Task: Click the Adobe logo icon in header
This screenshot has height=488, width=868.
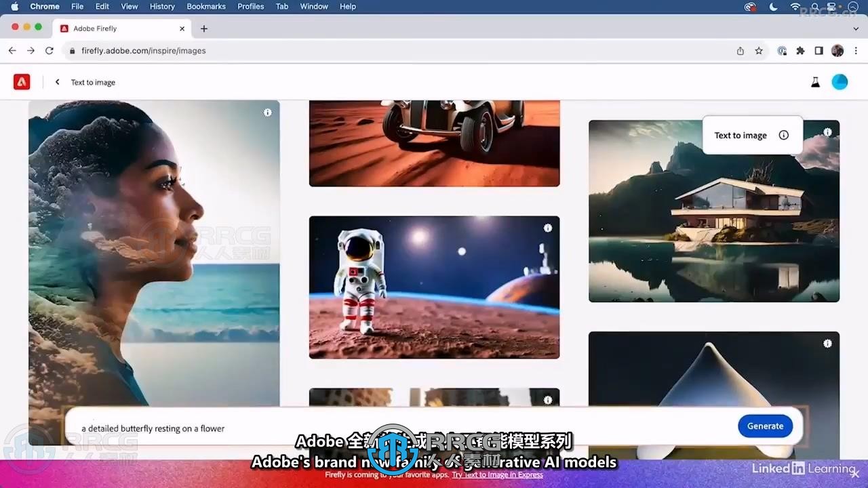Action: (22, 82)
